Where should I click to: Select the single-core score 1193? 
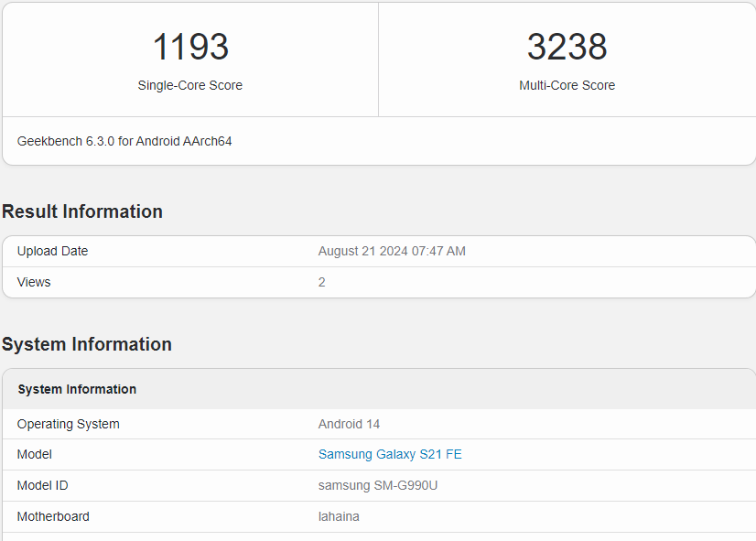tap(190, 47)
